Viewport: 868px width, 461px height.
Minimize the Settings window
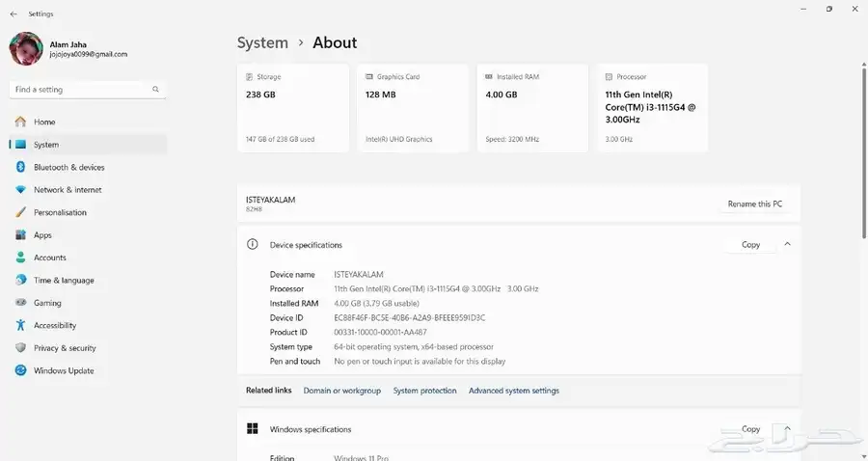tap(803, 9)
